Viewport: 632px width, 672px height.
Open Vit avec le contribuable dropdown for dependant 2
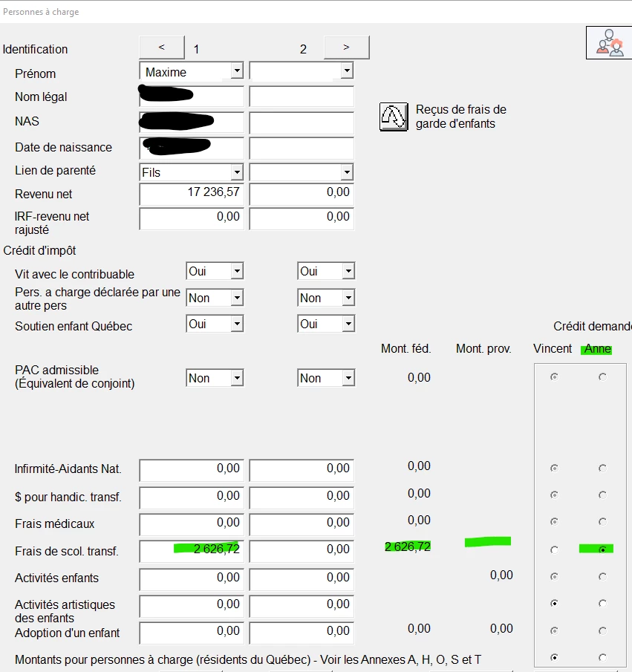pyautogui.click(x=348, y=271)
